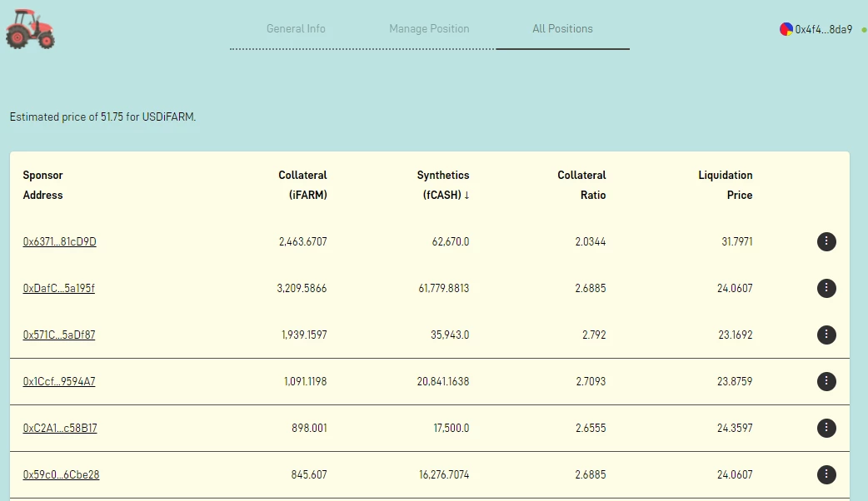Click collateral value 1,091.1198
The width and height of the screenshot is (868, 501).
tap(305, 381)
